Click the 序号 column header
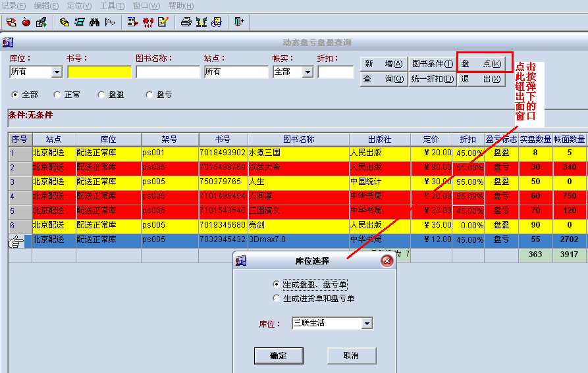The image size is (588, 373). click(20, 139)
